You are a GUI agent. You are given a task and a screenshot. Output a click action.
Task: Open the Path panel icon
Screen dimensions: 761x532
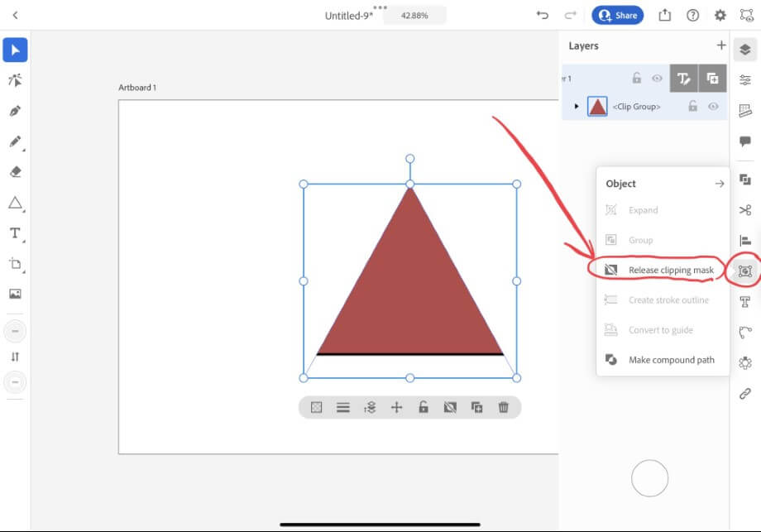coord(745,332)
